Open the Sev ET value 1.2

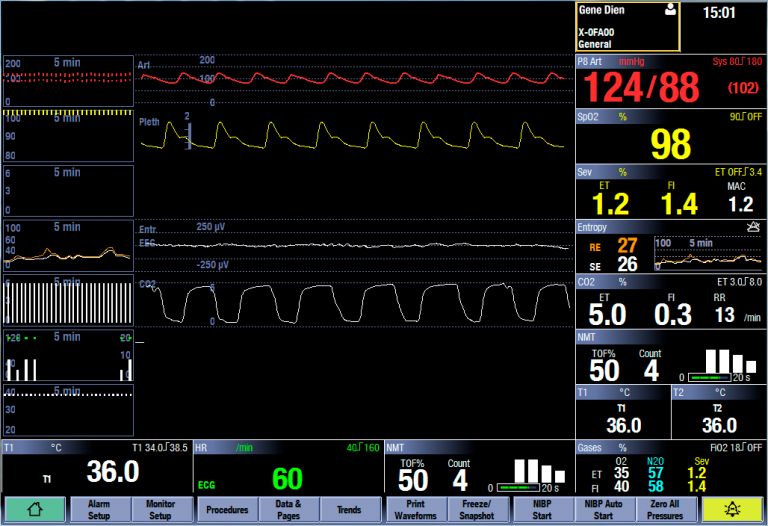610,204
